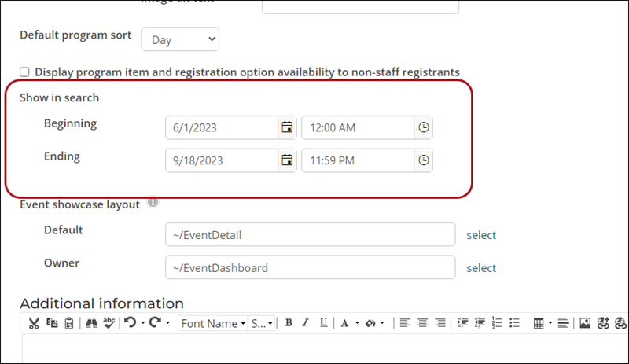Click the Paste clipboard icon
The height and width of the screenshot is (364, 629).
(x=69, y=323)
